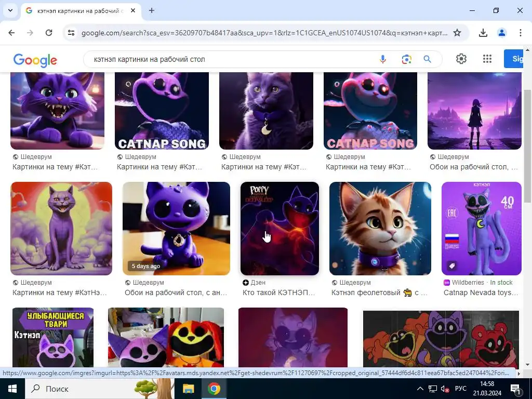Open the Windows Start menu
532x399 pixels.
pos(12,389)
